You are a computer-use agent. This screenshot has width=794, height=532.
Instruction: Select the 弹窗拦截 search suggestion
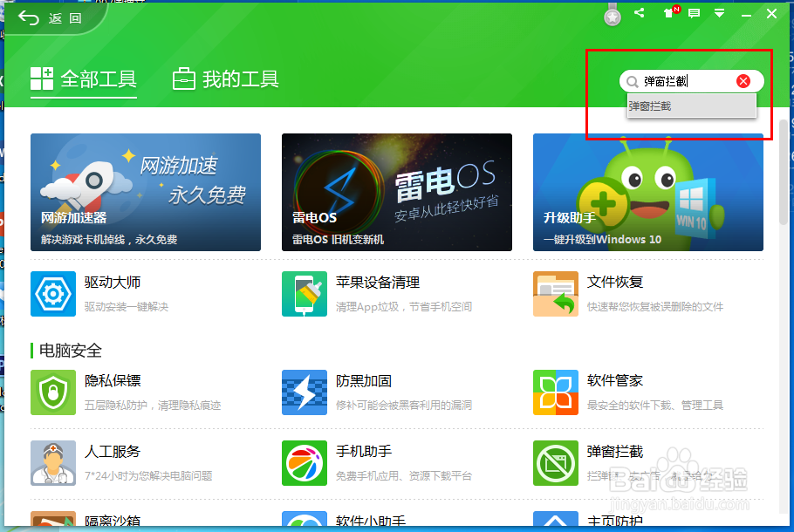click(x=691, y=106)
